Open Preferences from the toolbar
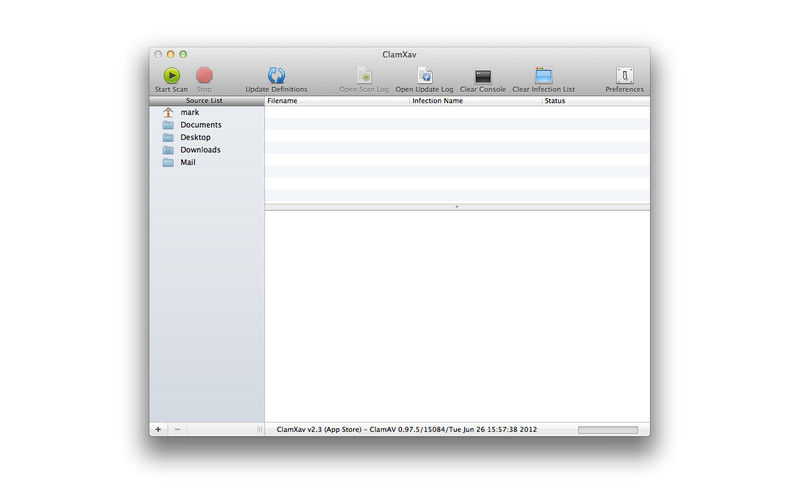The image size is (800, 500). (x=624, y=75)
